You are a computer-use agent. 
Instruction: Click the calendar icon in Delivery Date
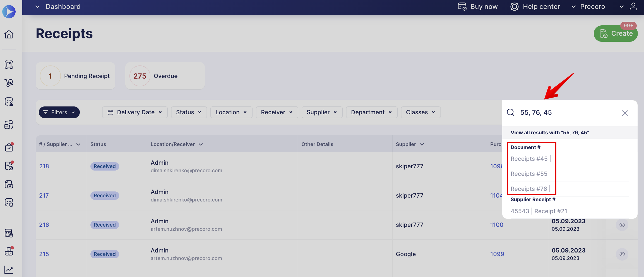(110, 112)
